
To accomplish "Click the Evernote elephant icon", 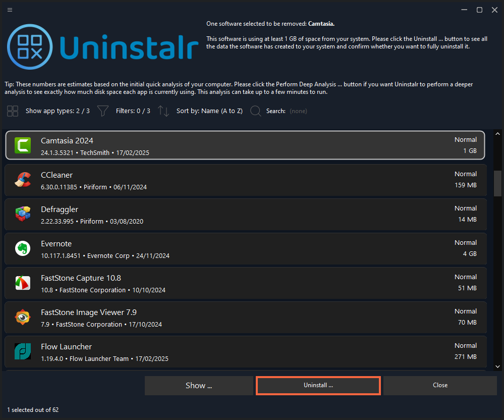I will pos(23,248).
